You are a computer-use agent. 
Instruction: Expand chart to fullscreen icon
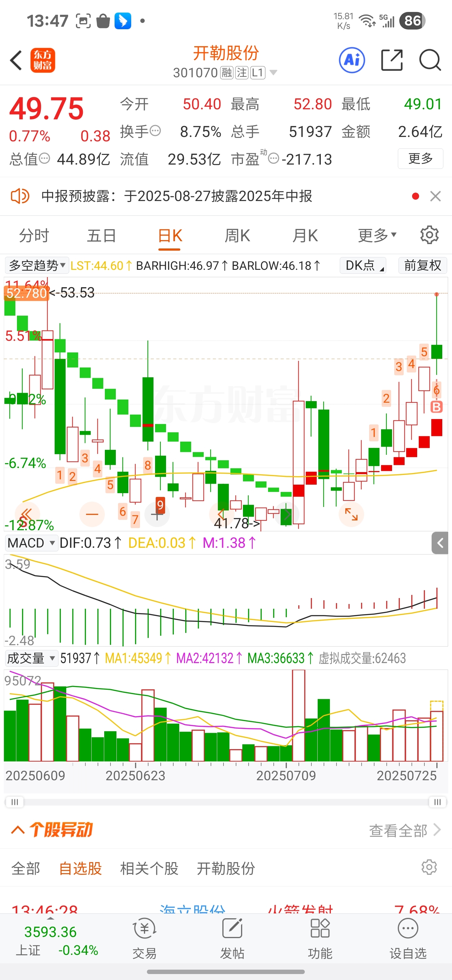[351, 514]
